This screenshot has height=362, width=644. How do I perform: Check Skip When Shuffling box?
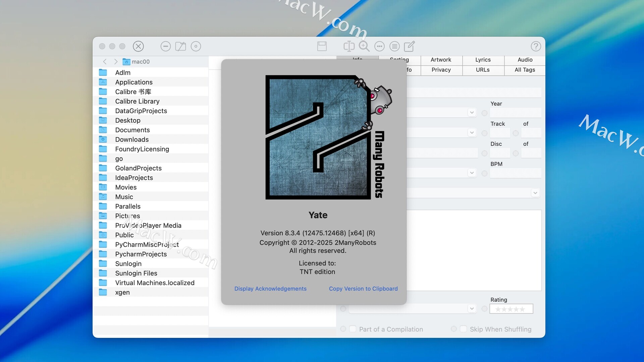463,329
